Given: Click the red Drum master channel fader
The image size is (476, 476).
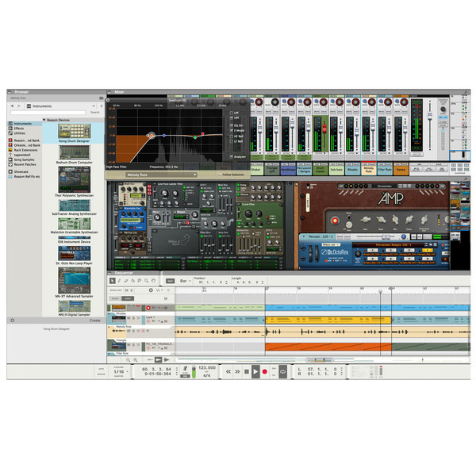Looking at the screenshot, I should (324, 128).
